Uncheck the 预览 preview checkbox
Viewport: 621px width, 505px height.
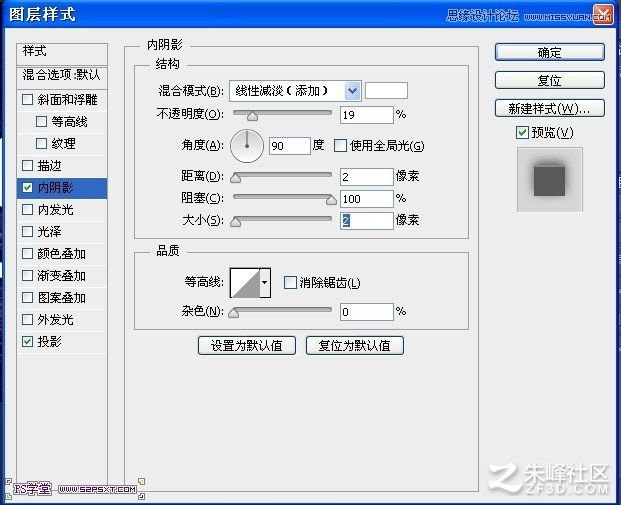coord(522,132)
